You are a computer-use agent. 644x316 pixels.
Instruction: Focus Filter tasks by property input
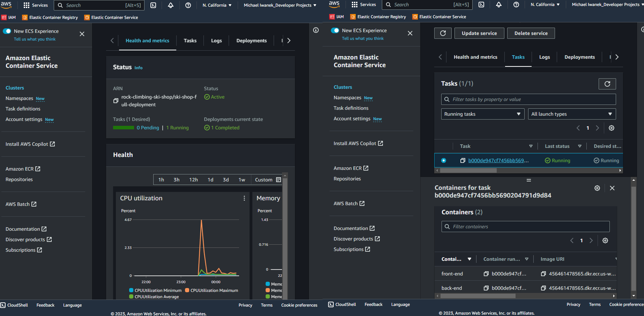pyautogui.click(x=528, y=99)
